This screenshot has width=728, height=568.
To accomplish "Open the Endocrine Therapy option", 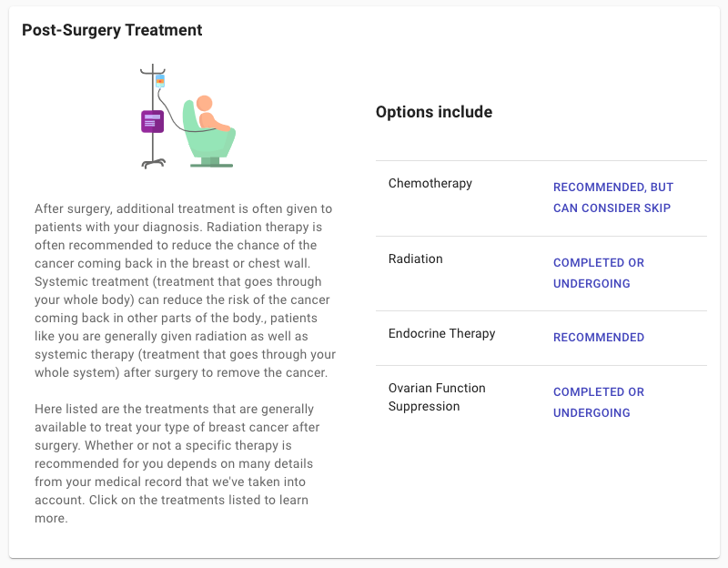I will coord(442,333).
